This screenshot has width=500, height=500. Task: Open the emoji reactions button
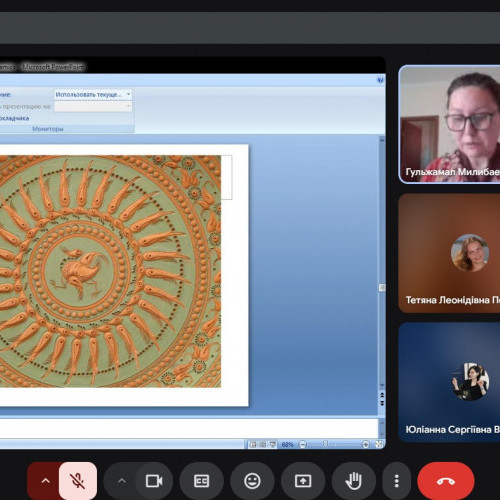click(x=252, y=481)
